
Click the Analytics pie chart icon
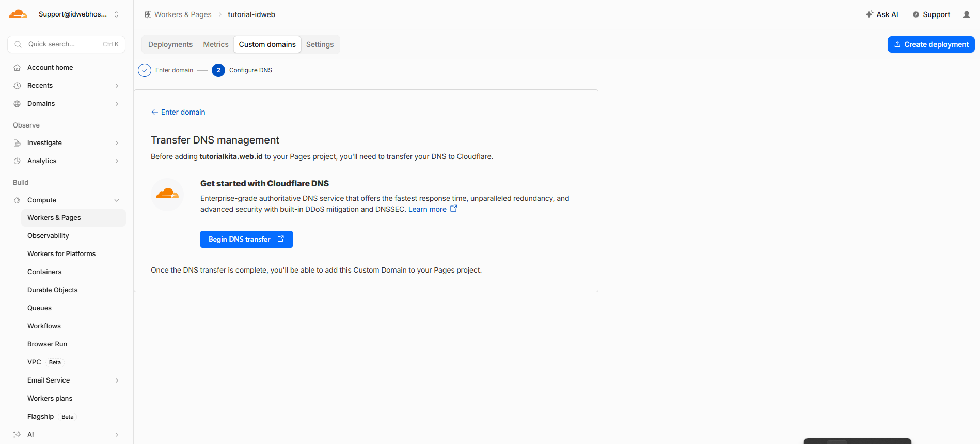pyautogui.click(x=17, y=161)
